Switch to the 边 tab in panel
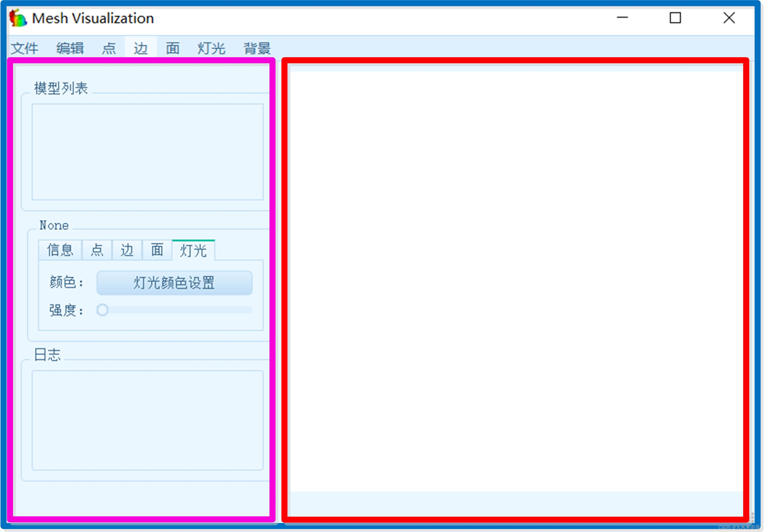 click(x=127, y=250)
